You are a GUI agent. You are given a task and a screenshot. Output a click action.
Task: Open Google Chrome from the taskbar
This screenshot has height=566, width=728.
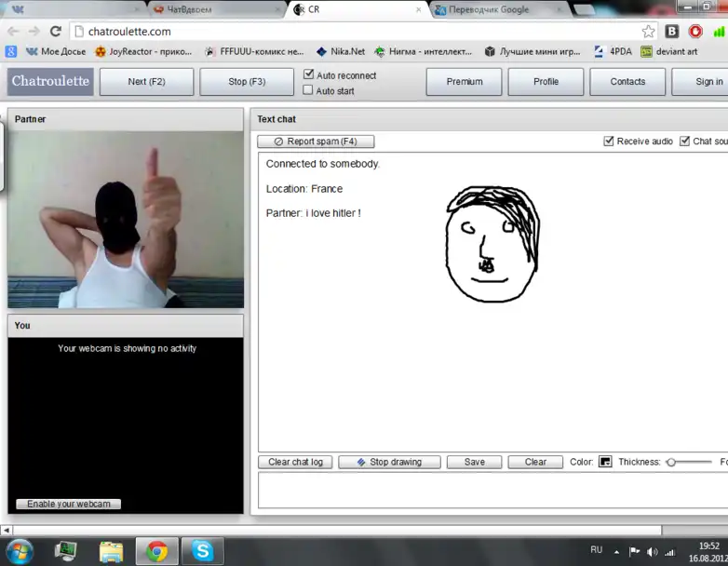[x=156, y=551]
